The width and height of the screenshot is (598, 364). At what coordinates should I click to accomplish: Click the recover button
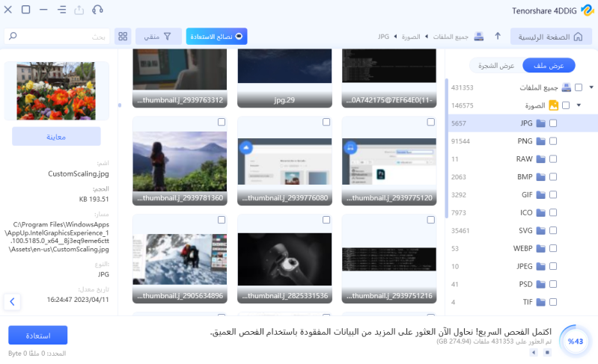point(37,336)
